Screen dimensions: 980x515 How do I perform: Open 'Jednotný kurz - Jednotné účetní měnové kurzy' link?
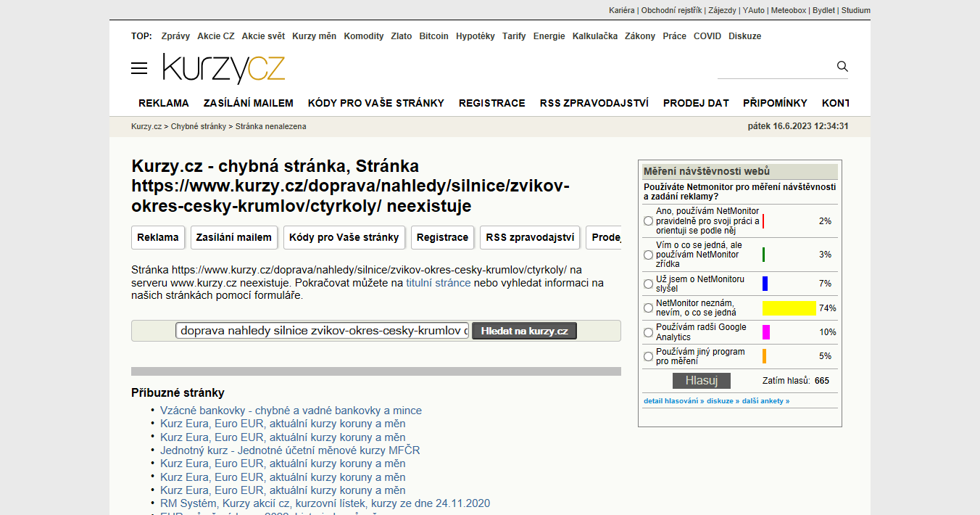(x=290, y=450)
